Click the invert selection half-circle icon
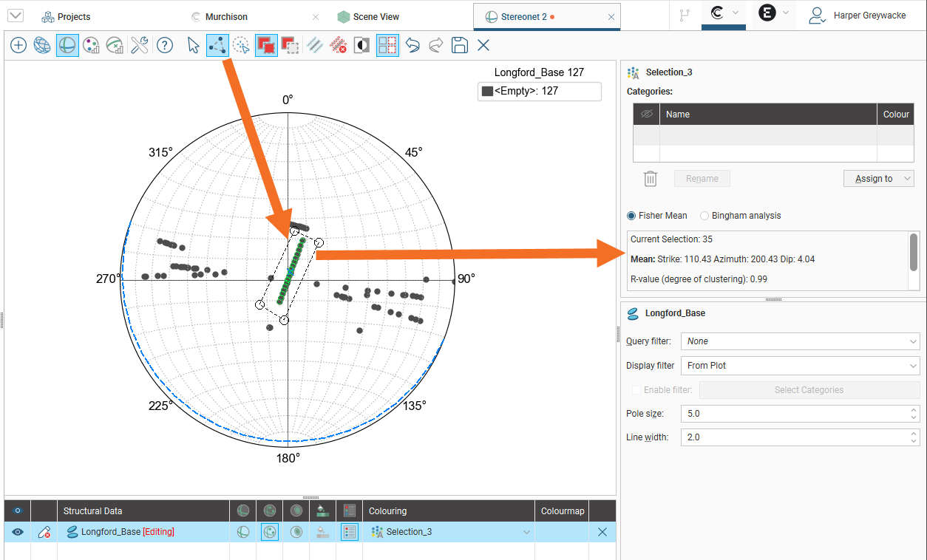Screen dimensions: 927x560 pyautogui.click(x=362, y=46)
